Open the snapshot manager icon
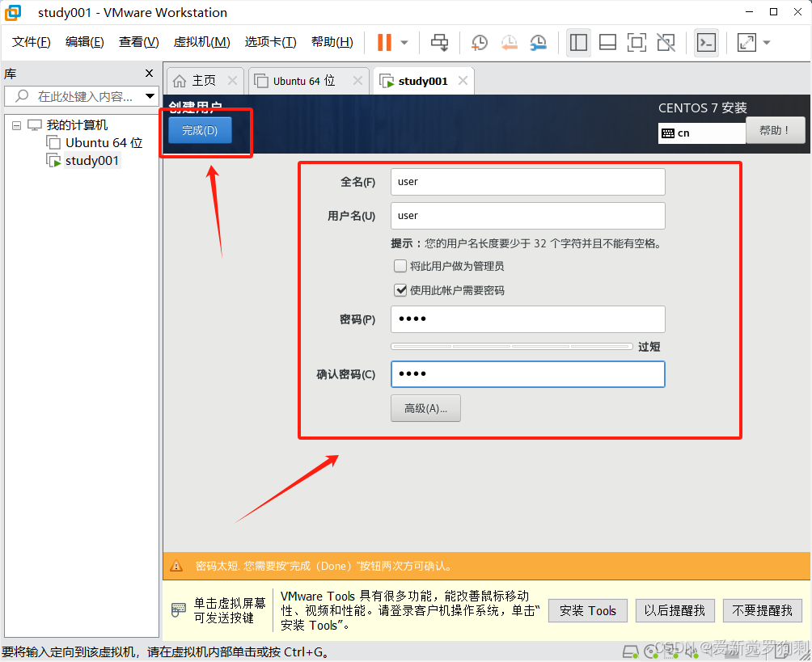This screenshot has width=812, height=662. point(539,43)
